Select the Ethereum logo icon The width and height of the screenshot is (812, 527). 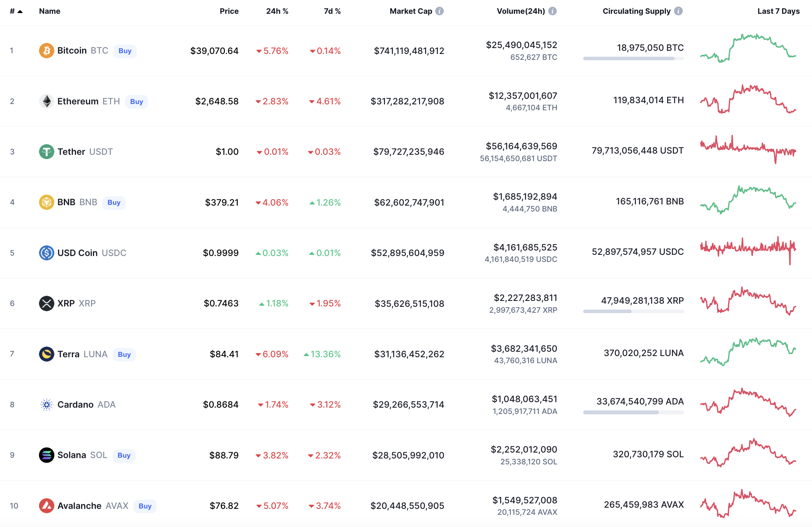pos(46,101)
